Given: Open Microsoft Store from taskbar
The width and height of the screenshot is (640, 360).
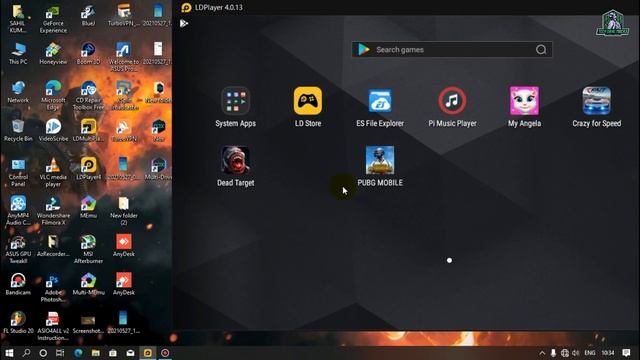Looking at the screenshot, I should tap(113, 353).
